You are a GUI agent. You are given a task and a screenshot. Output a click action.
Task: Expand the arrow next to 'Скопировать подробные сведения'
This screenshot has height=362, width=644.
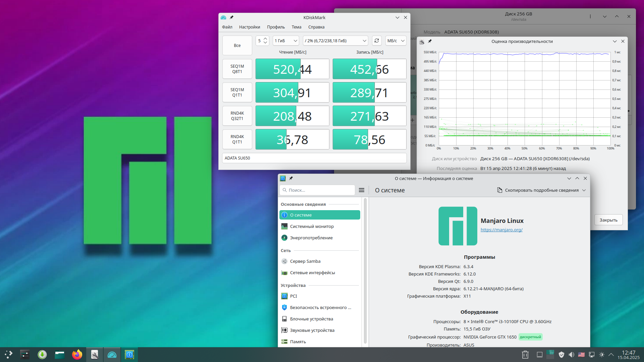pyautogui.click(x=584, y=190)
